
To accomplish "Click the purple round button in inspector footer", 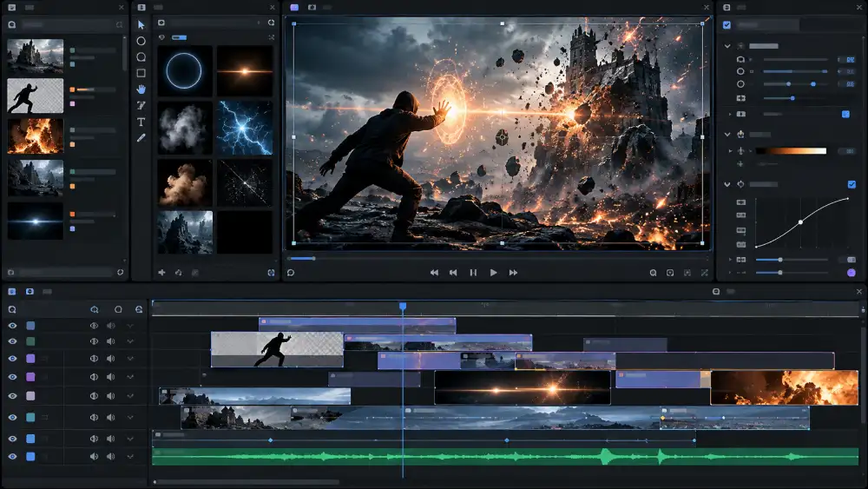I will 852,273.
